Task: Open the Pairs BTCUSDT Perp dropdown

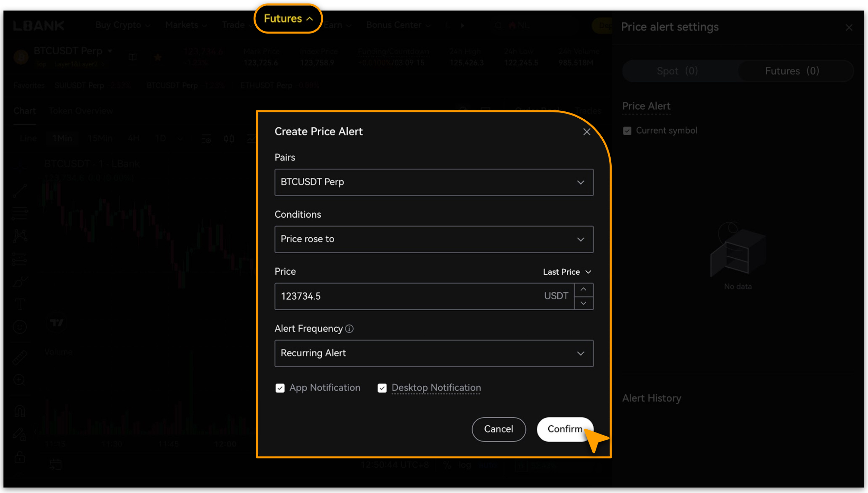Action: click(x=434, y=182)
